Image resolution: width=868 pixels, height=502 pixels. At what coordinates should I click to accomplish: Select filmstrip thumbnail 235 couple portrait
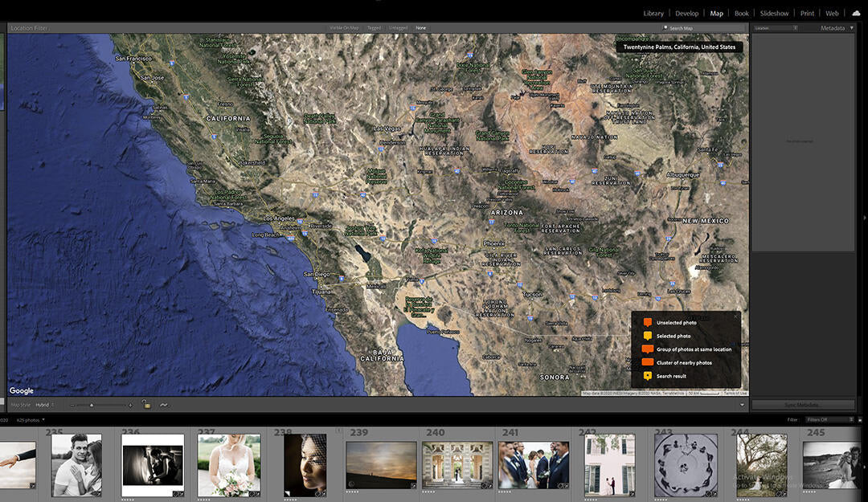coord(76,466)
